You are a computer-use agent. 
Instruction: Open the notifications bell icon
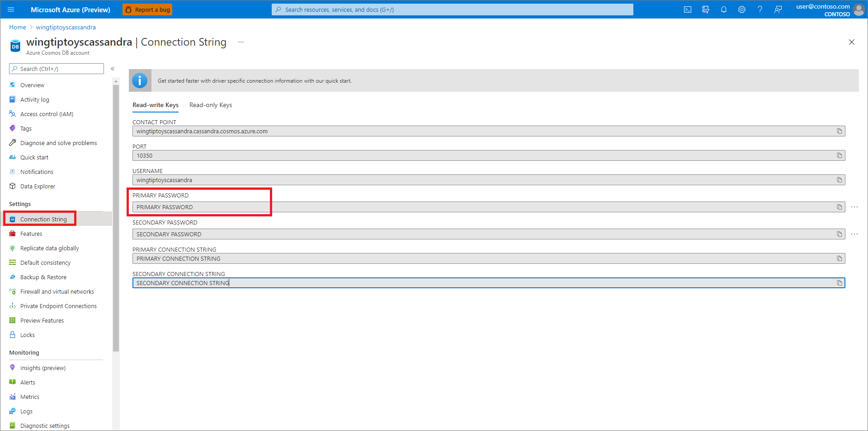point(724,9)
